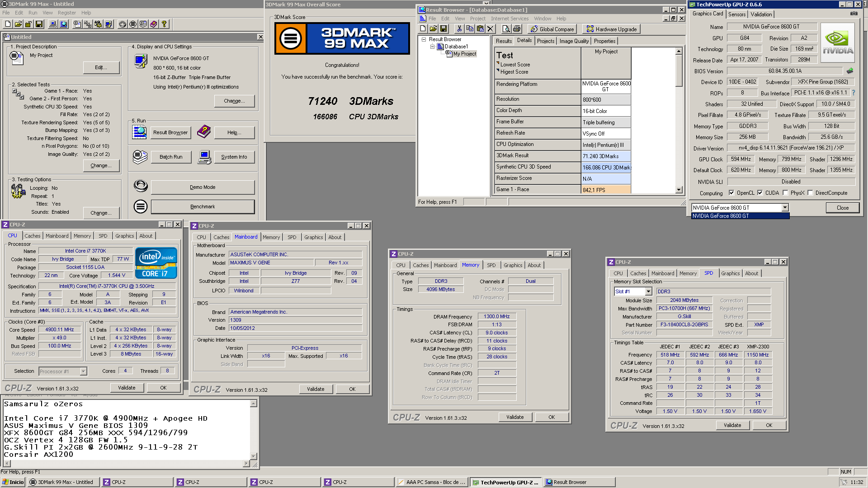
Task: Click Delete X icon in Result Browser toolbar
Action: 491,29
